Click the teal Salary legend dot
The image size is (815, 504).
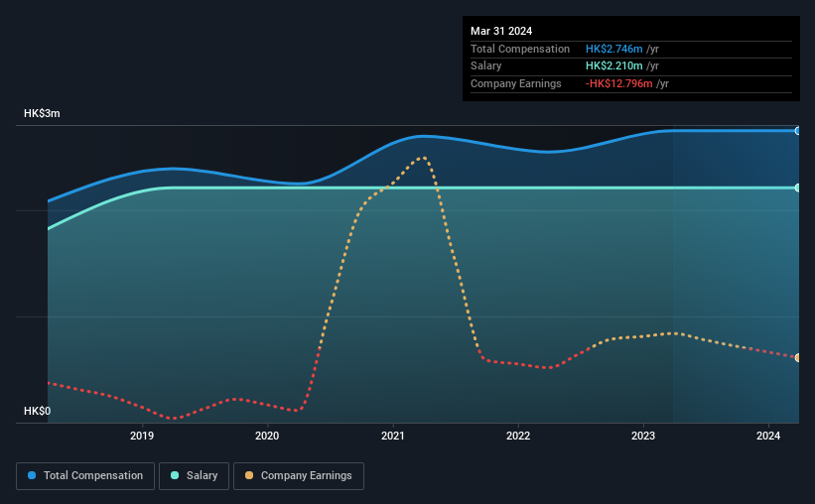(x=175, y=475)
